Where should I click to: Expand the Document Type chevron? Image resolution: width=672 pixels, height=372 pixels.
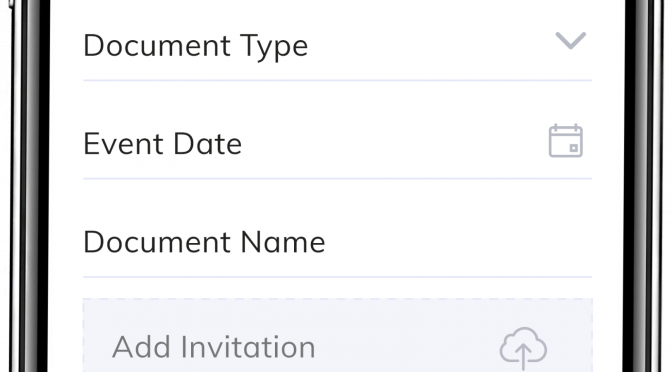tap(570, 41)
